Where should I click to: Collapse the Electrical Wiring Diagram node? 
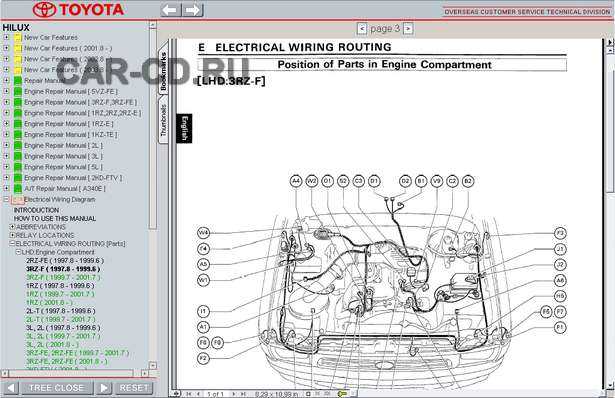click(x=6, y=199)
